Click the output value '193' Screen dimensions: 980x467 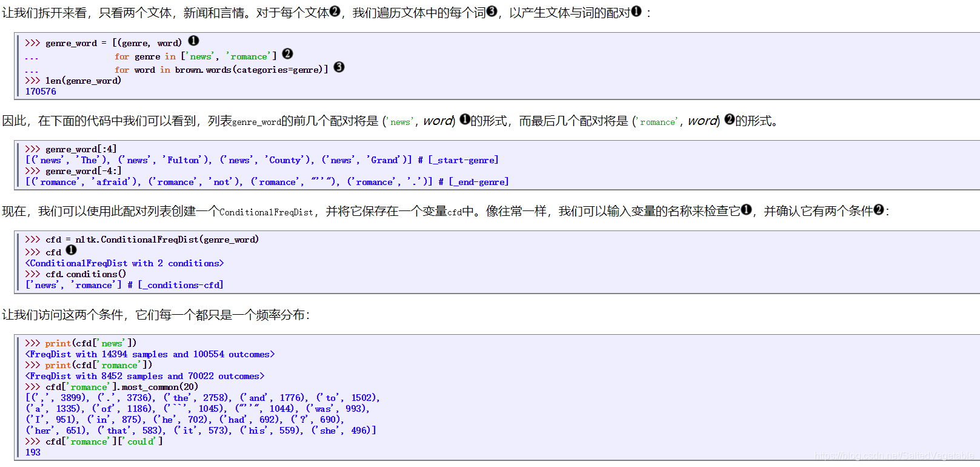click(x=33, y=452)
